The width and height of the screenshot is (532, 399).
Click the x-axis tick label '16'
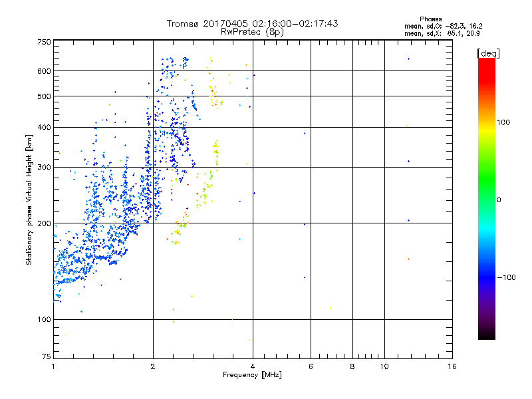452,366
